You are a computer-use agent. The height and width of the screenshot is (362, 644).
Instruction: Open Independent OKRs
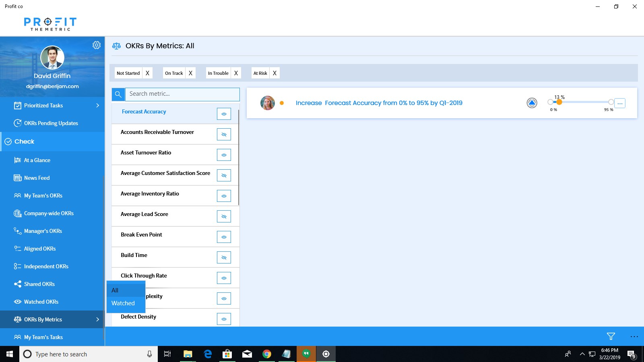(52, 266)
